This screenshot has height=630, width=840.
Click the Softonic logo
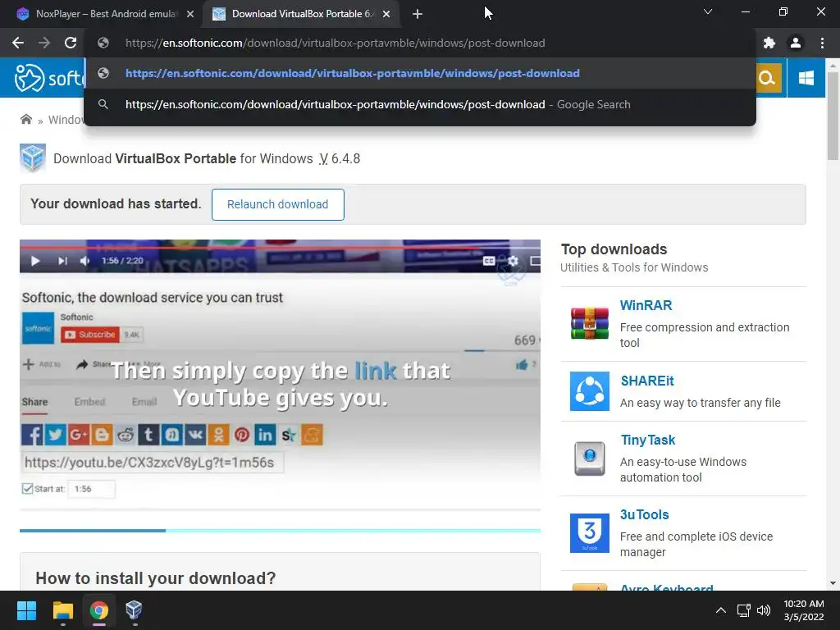click(48, 78)
